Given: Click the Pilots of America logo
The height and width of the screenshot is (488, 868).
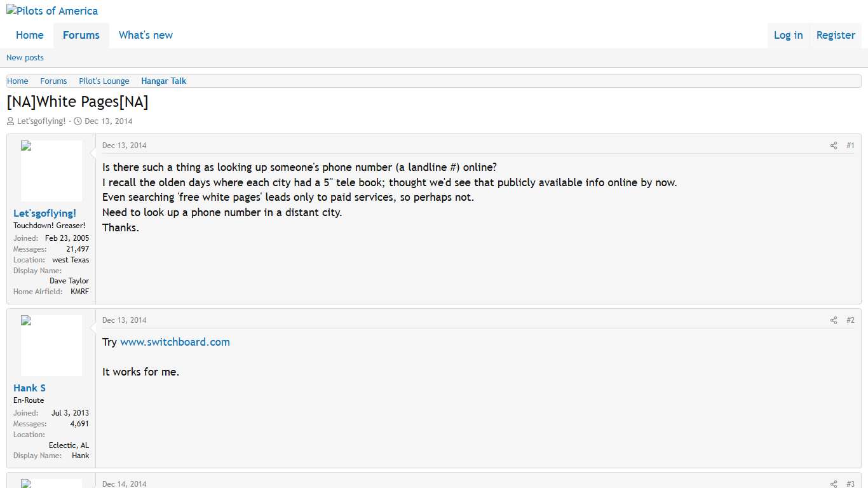Looking at the screenshot, I should pyautogui.click(x=52, y=11).
